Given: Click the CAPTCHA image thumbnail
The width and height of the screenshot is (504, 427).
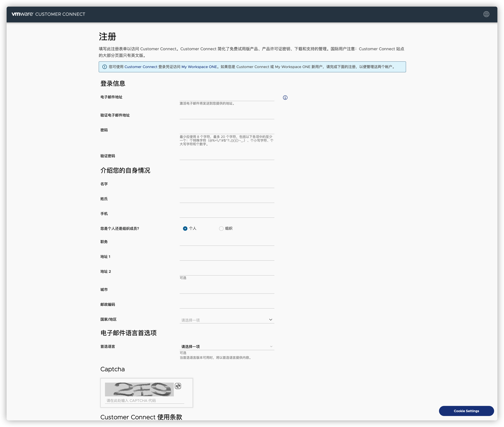Looking at the screenshot, I should pyautogui.click(x=139, y=389).
